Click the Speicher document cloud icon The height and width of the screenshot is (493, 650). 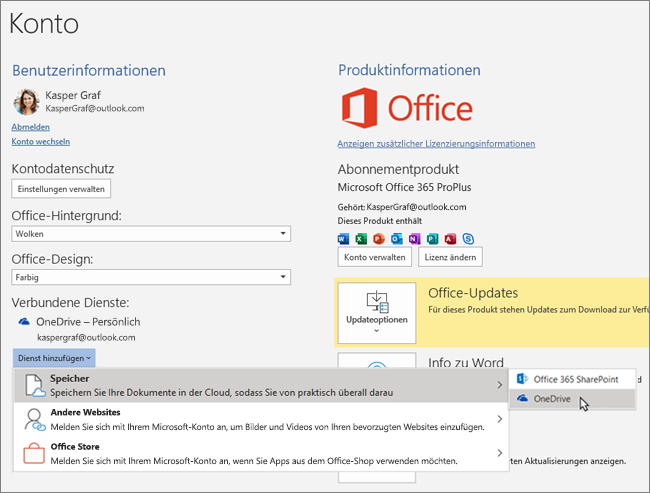[x=35, y=386]
